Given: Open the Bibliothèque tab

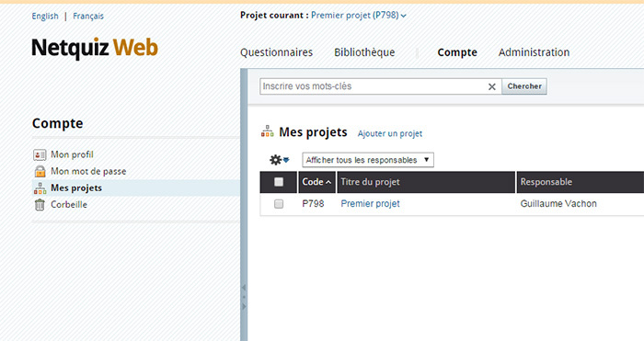Looking at the screenshot, I should (364, 52).
